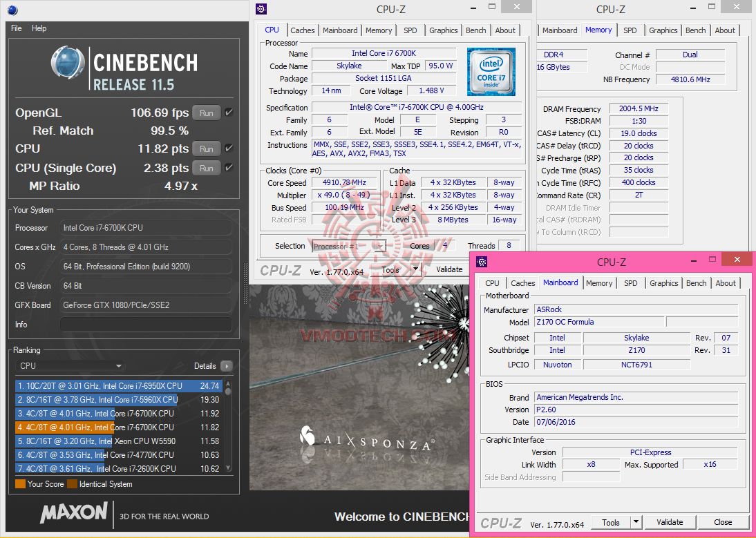This screenshot has width=756, height=538.
Task: Switch to SPD tab in CPU tab window
Action: (x=410, y=30)
